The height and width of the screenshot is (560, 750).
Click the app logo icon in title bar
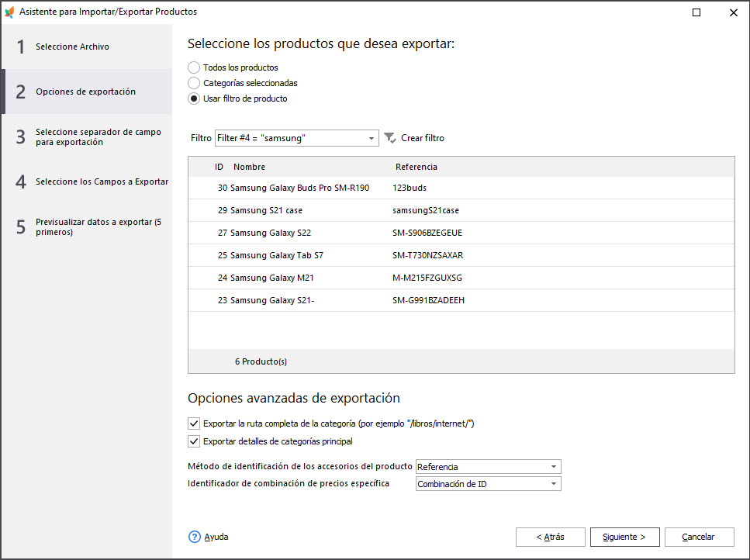pyautogui.click(x=9, y=12)
